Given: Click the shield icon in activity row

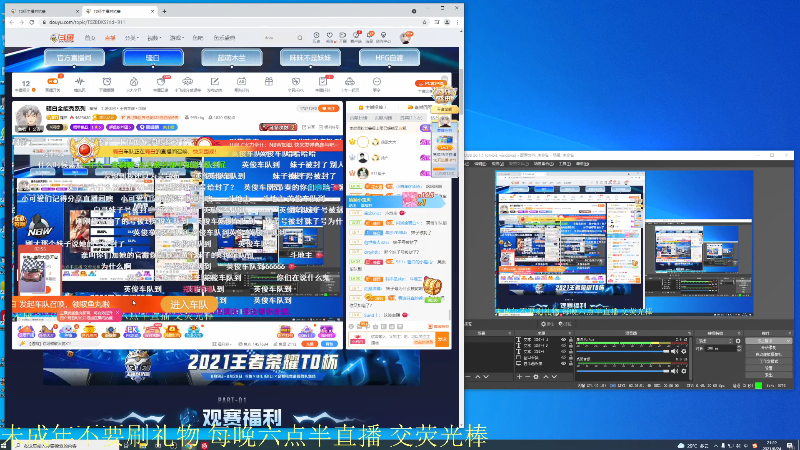Looking at the screenshot, I should coord(296,82).
